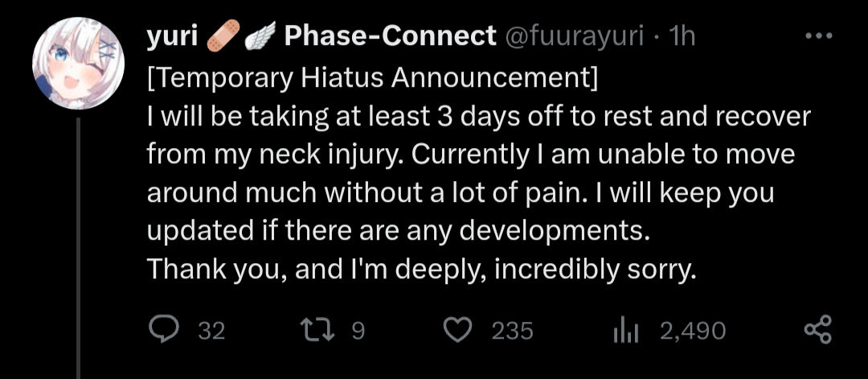Click the thread connector line under avatar

78,248
